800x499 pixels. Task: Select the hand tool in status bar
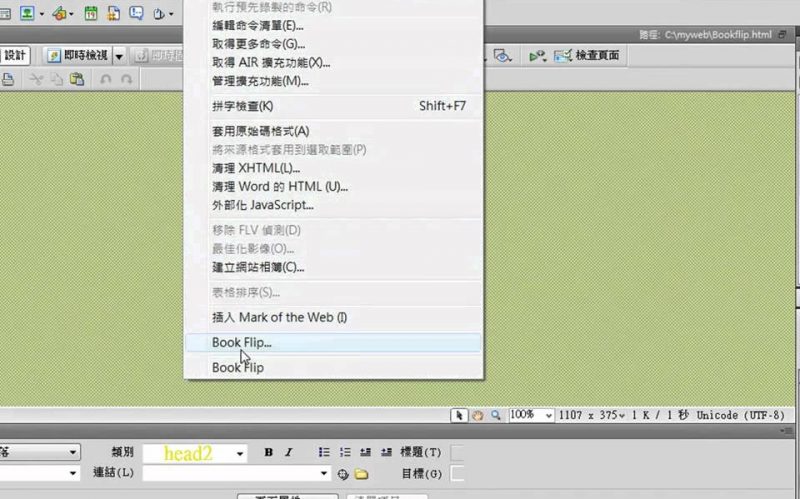click(477, 415)
